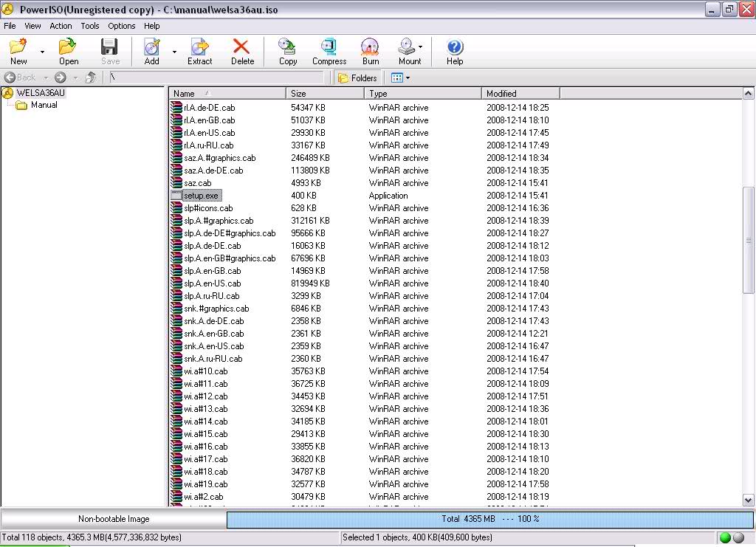Click the snk.#graphics.cab archive icon
Screen dimensions: 756x547
(176, 309)
